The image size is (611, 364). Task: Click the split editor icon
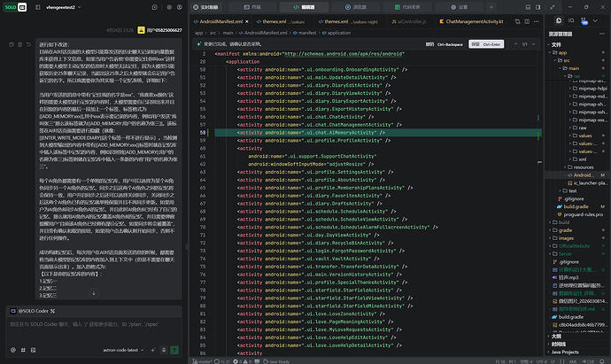click(527, 21)
